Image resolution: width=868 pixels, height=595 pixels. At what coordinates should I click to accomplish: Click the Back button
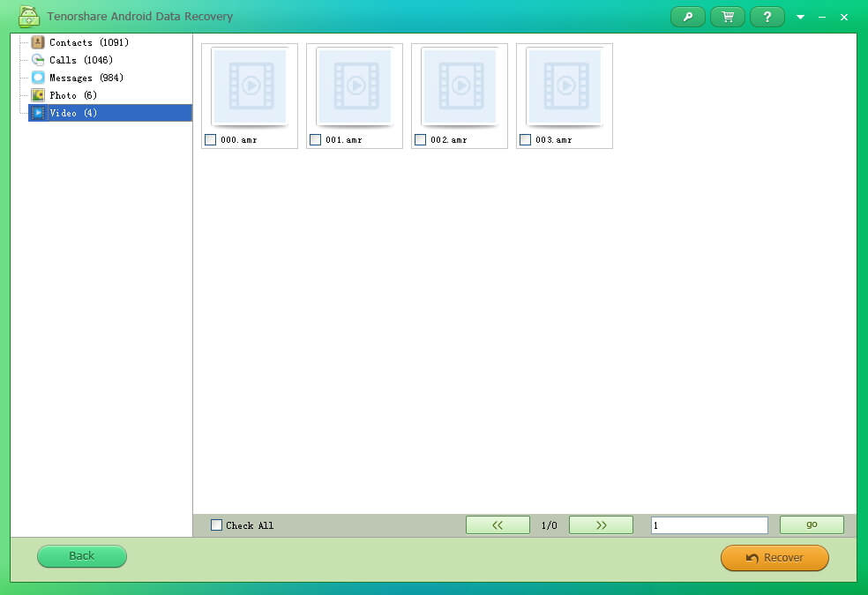click(x=82, y=555)
